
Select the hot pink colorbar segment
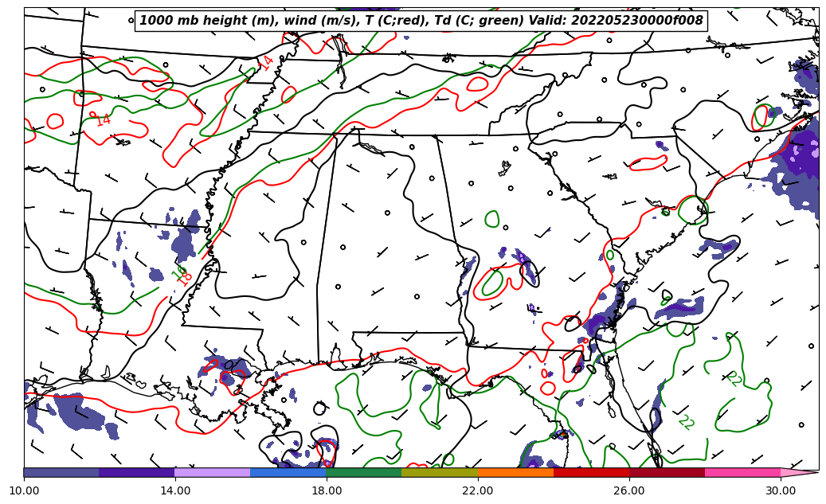[742, 472]
